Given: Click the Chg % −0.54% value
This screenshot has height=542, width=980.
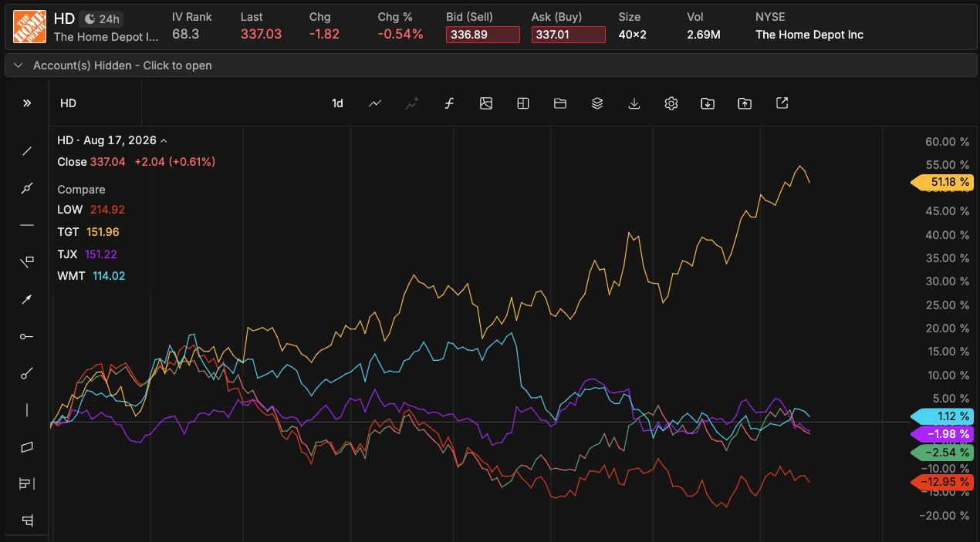Looking at the screenshot, I should [400, 34].
